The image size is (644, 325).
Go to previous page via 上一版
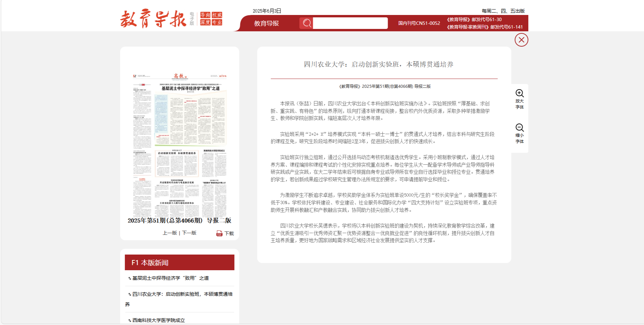point(170,233)
